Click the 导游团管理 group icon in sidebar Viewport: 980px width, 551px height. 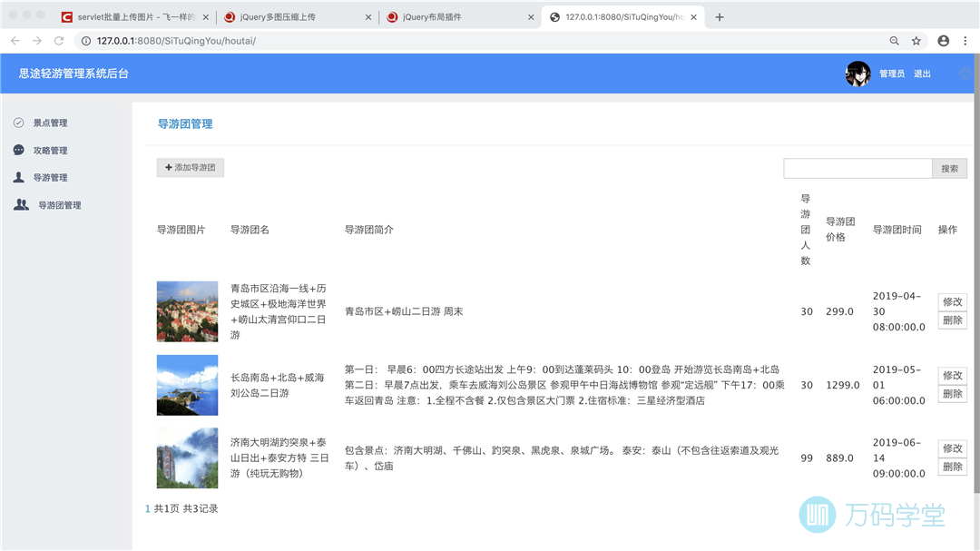coord(21,205)
